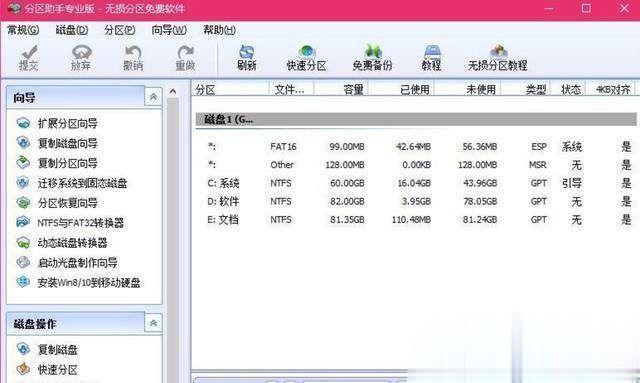Click the 60.00GB capacity cell

347,183
